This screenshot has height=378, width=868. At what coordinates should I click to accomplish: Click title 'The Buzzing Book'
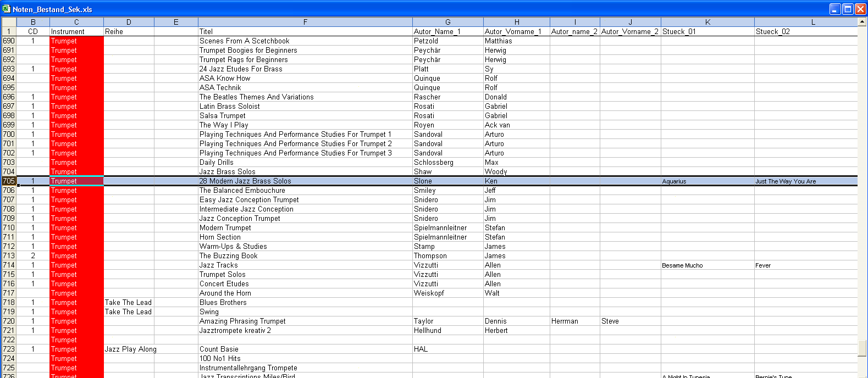coord(228,255)
